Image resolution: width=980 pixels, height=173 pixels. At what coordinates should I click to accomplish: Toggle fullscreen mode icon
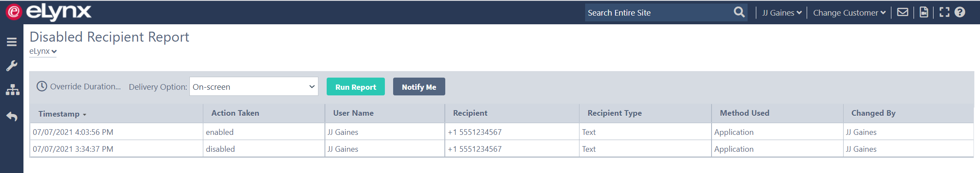point(944,12)
